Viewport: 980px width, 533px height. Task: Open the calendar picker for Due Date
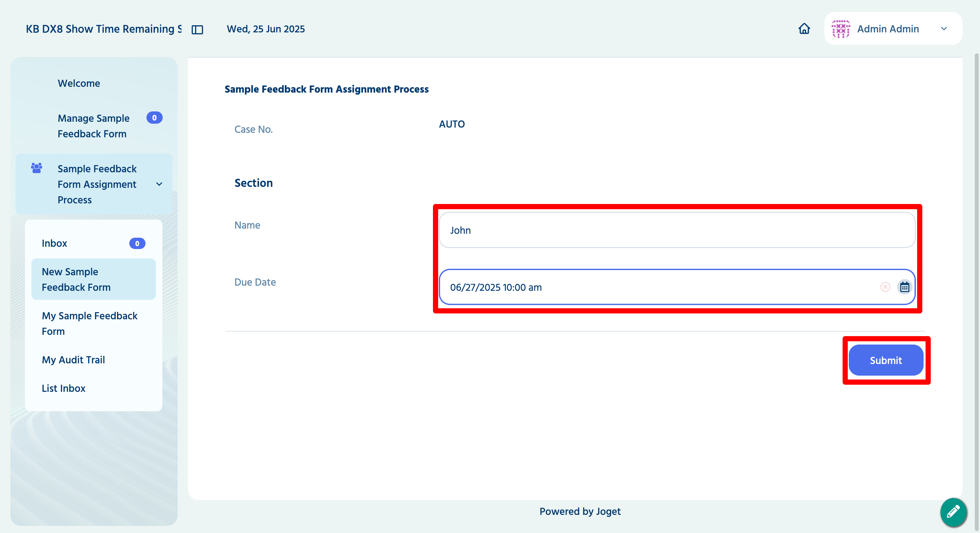point(904,287)
